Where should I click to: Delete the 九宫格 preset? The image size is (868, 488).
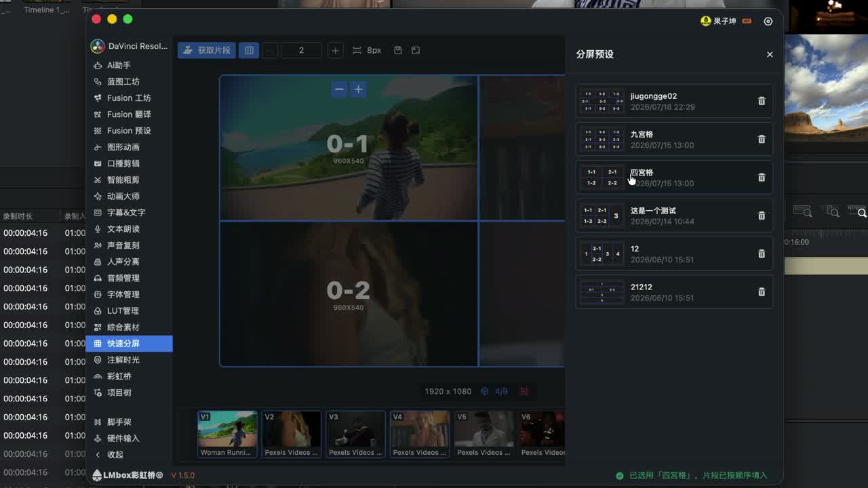(x=762, y=139)
